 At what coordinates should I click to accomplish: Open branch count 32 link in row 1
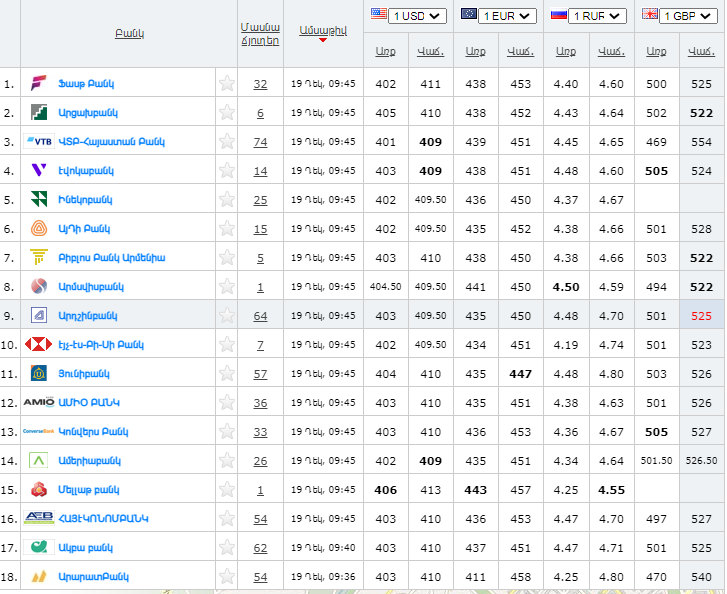[x=260, y=84]
